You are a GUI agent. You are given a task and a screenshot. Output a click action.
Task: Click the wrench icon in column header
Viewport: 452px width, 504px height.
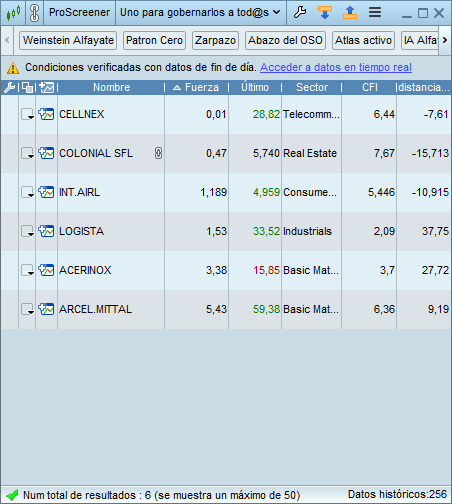pos(9,87)
